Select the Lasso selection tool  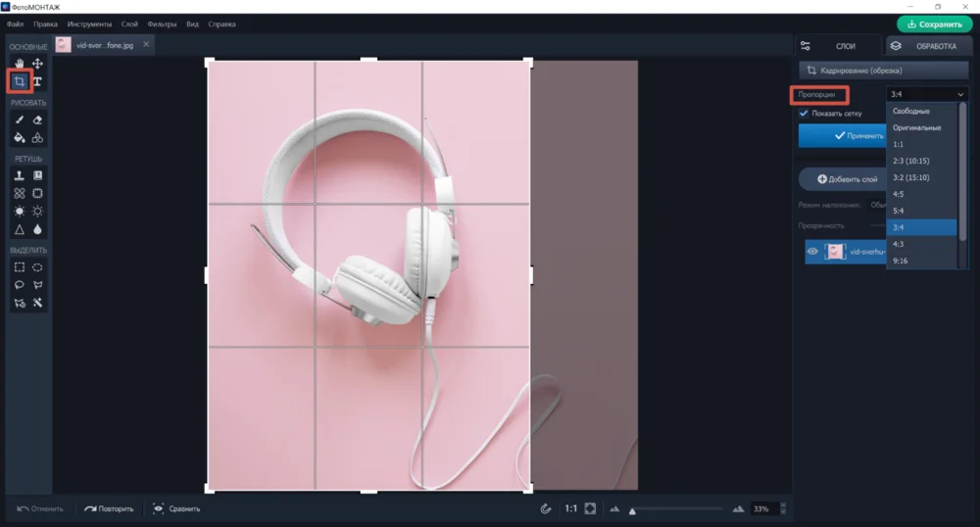(20, 285)
